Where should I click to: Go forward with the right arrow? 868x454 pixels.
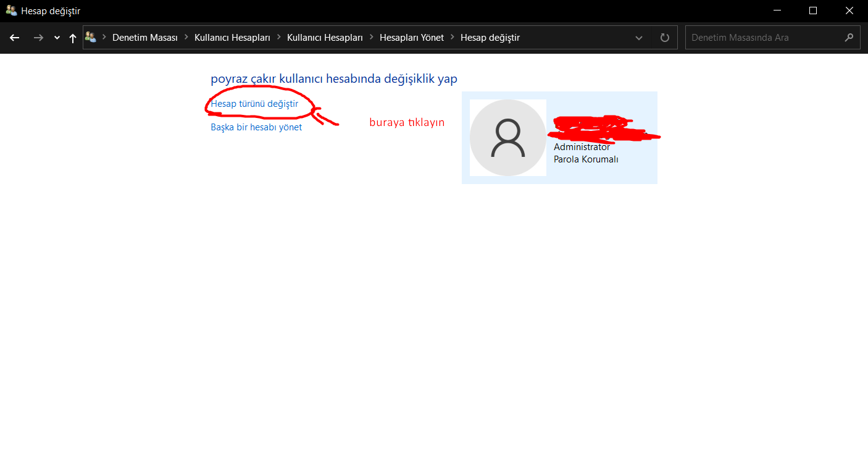pos(38,38)
